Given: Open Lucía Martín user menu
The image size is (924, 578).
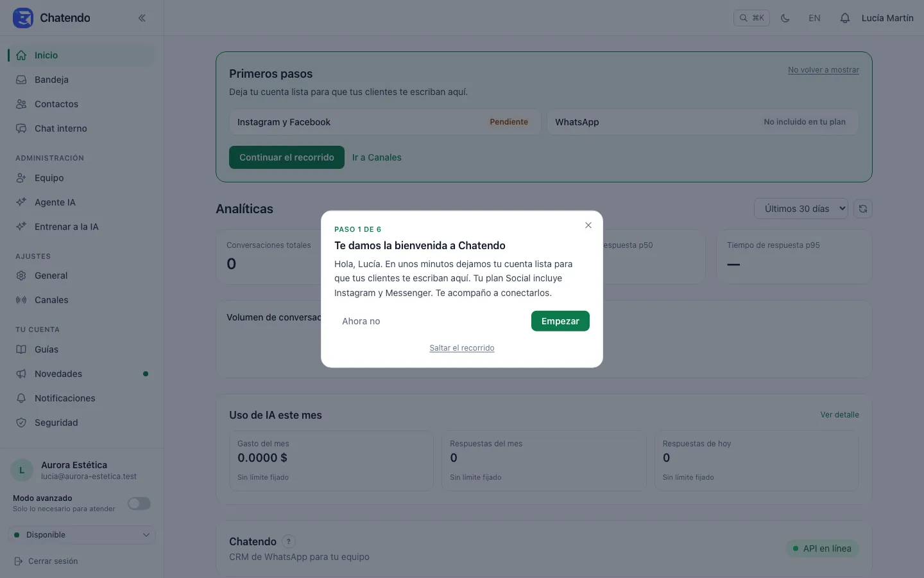Looking at the screenshot, I should point(887,18).
